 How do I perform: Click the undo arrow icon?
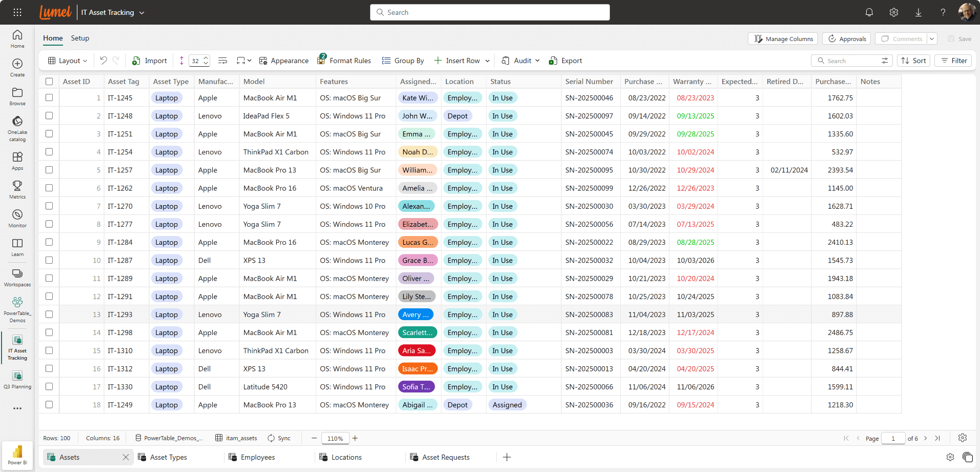104,61
